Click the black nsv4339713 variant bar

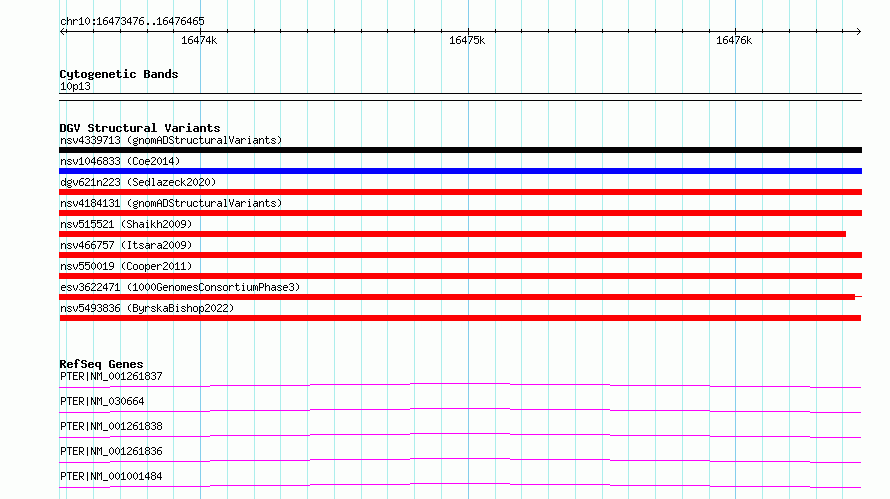click(460, 150)
